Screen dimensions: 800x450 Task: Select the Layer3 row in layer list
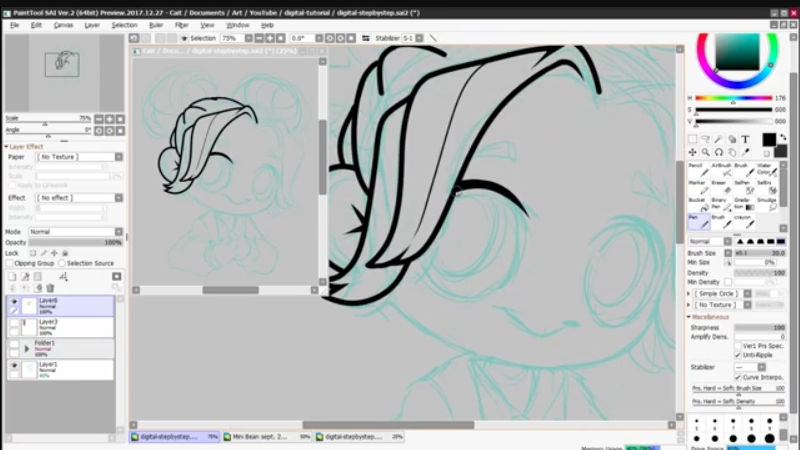61,327
